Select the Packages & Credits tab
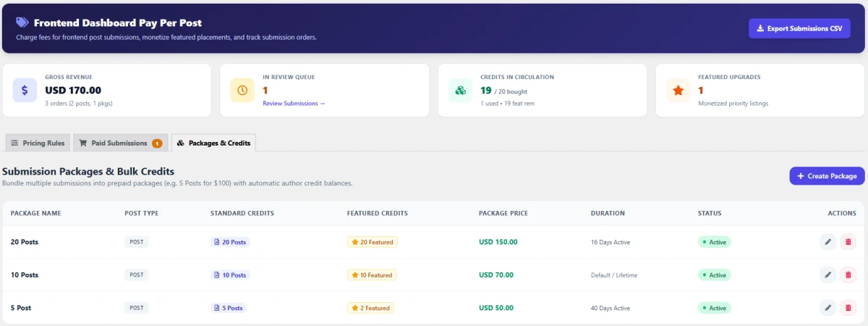Image resolution: width=868 pixels, height=326 pixels. pyautogui.click(x=213, y=143)
